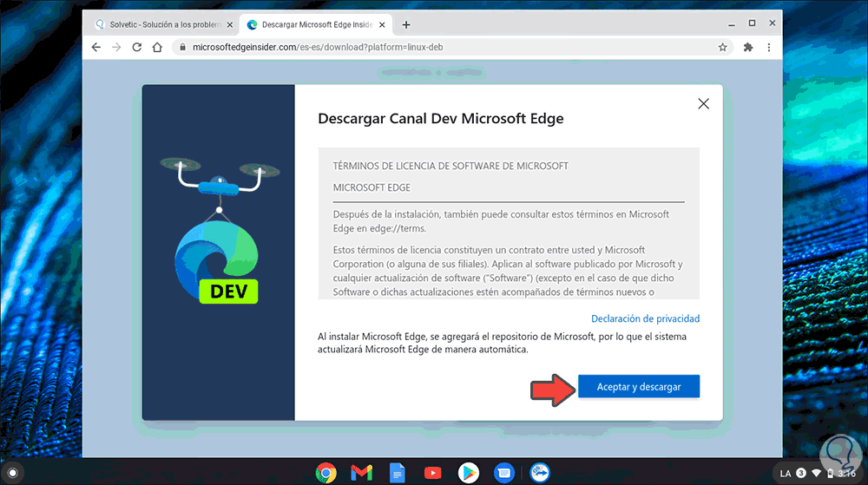Open Play Store from the shelf
The width and height of the screenshot is (868, 485).
[469, 473]
